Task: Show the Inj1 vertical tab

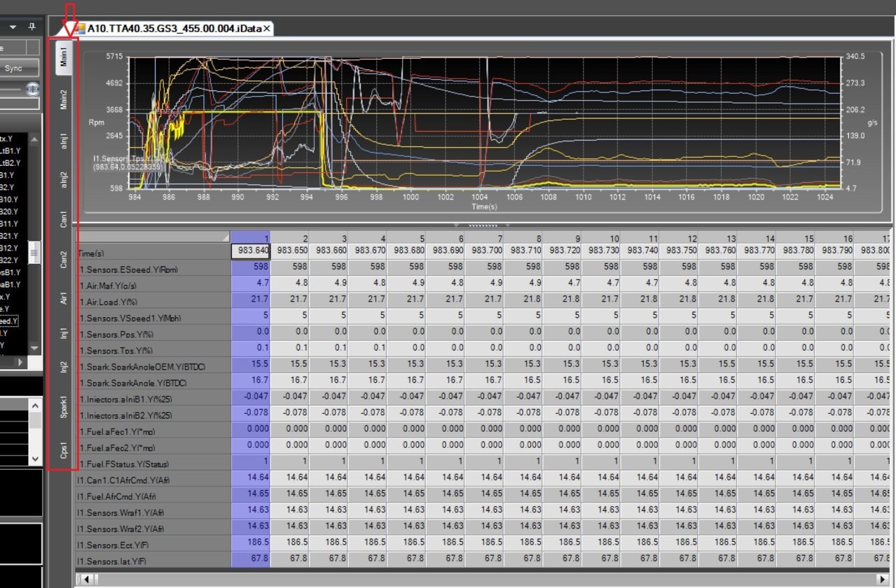Action: [64, 332]
